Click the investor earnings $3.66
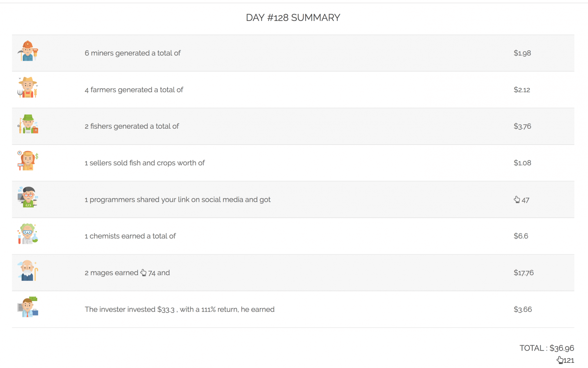Screen dimensions: 588x368 [523, 310]
